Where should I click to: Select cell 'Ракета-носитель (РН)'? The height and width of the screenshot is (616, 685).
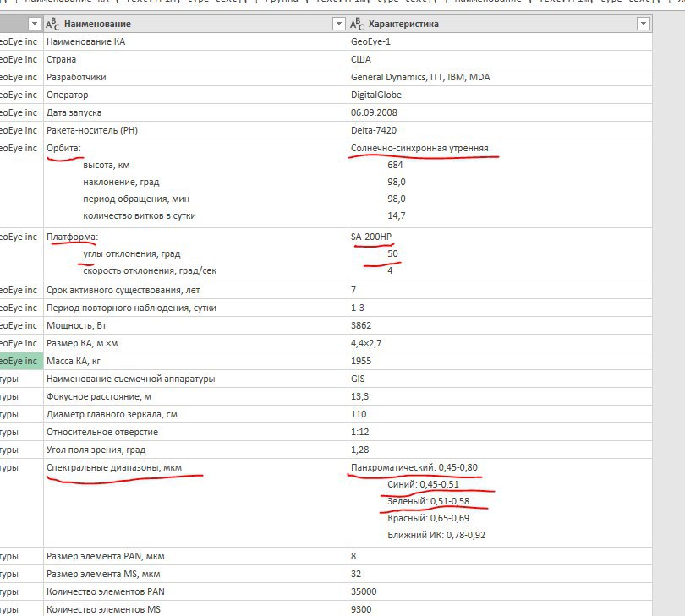pos(195,130)
